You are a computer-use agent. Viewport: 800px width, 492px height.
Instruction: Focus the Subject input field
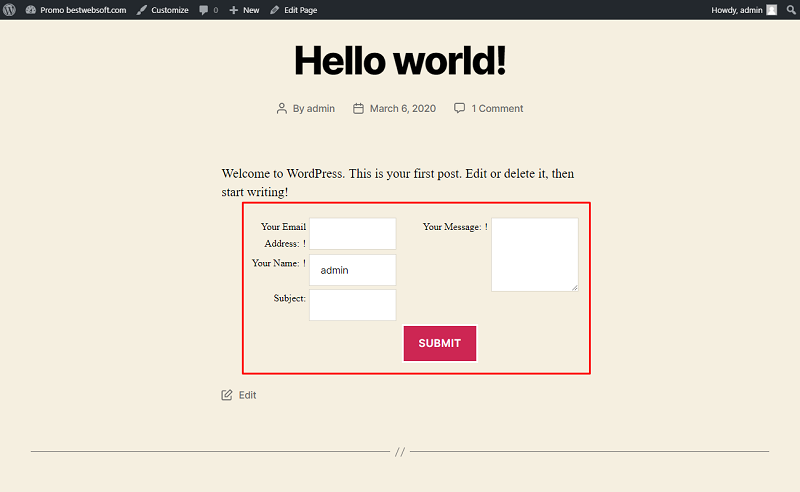[x=353, y=305]
